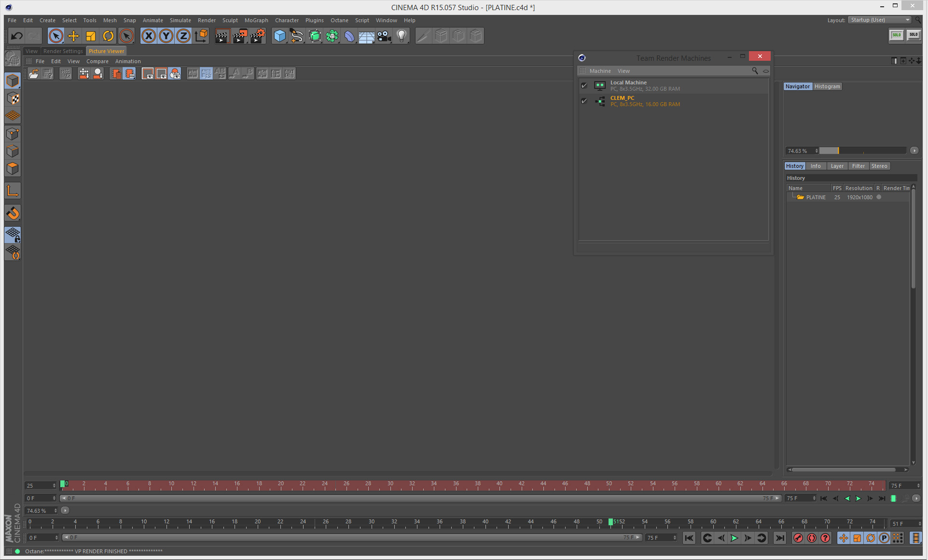Toggle the SOLO green button
The height and width of the screenshot is (560, 928).
click(x=897, y=35)
